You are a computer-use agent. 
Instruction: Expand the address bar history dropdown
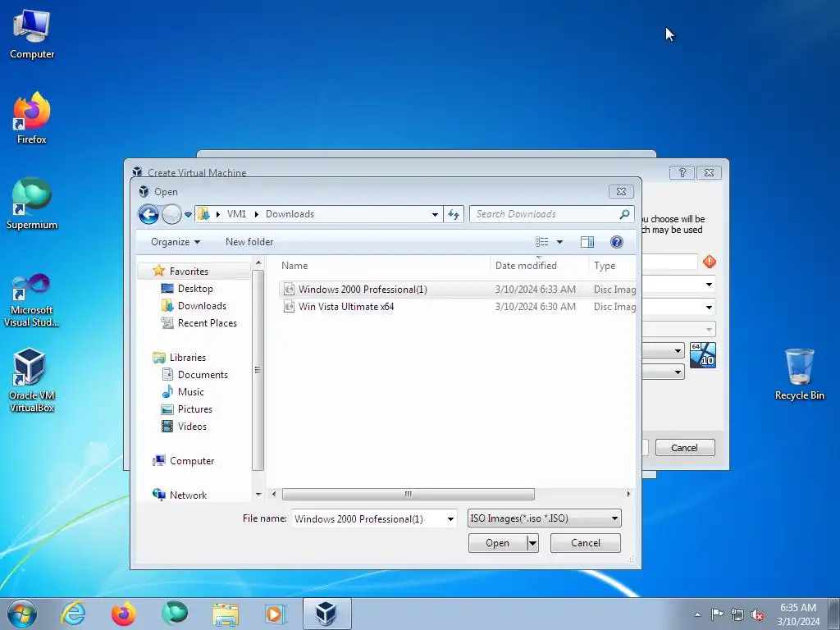tap(435, 214)
